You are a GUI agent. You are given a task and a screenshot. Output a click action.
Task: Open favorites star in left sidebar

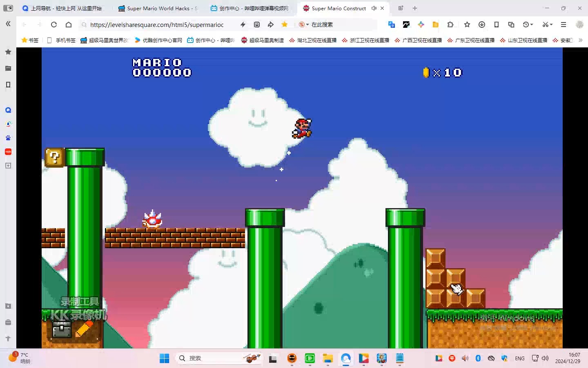click(8, 52)
